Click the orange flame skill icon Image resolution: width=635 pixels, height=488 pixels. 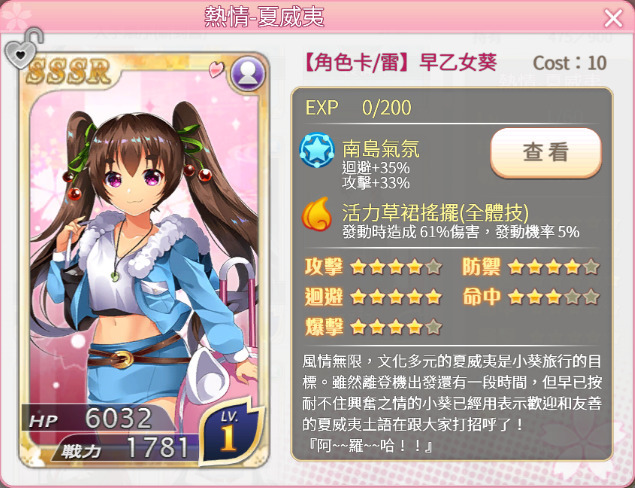tap(317, 215)
